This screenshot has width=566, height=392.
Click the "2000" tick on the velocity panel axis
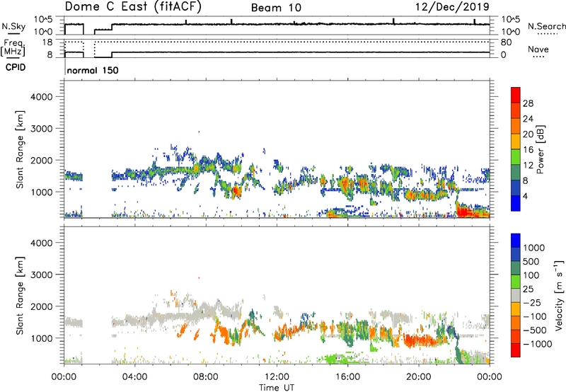click(x=41, y=307)
